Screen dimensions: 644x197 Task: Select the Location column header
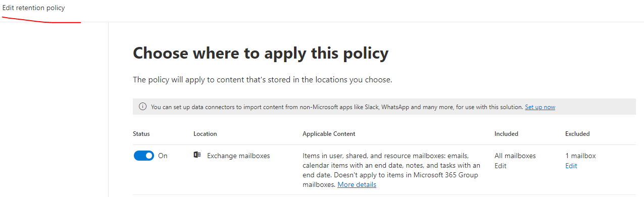tap(205, 134)
